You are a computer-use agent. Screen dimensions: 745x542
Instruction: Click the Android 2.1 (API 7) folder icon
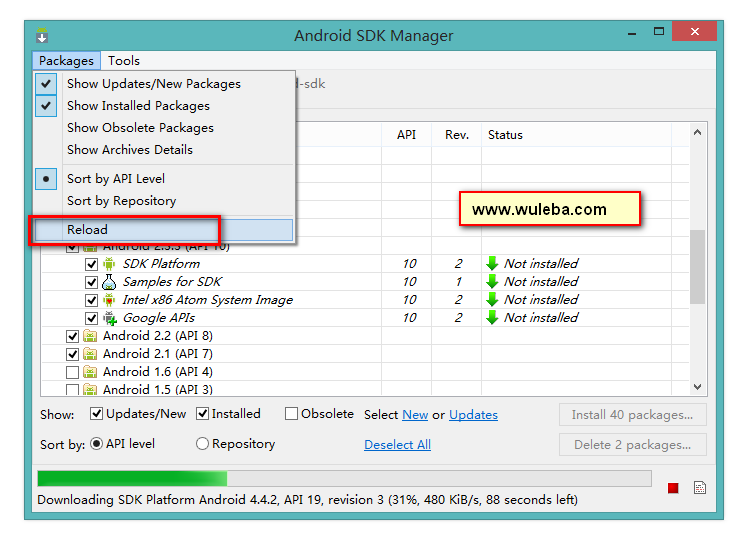(90, 354)
